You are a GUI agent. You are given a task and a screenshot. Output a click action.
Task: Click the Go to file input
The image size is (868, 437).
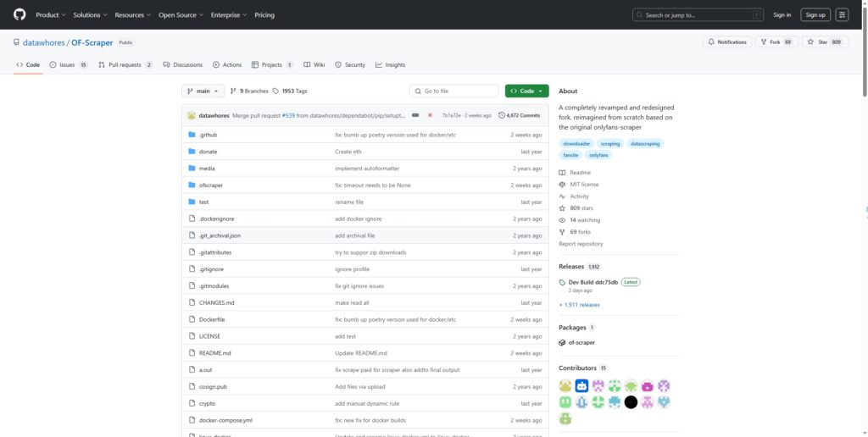click(454, 91)
